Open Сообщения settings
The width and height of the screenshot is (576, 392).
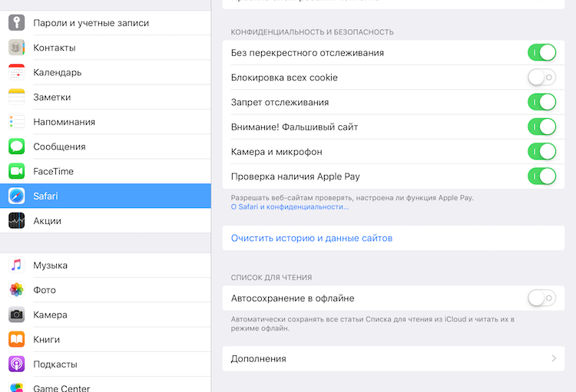(105, 147)
